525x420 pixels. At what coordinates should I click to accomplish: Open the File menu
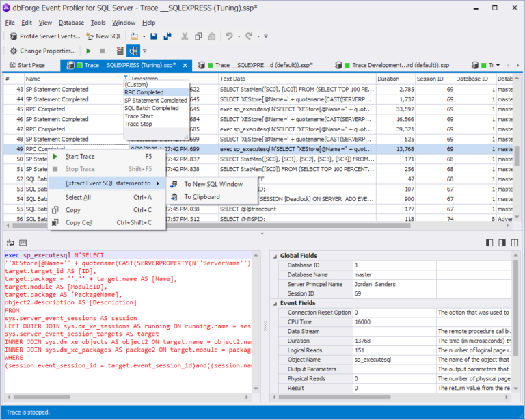(10, 23)
